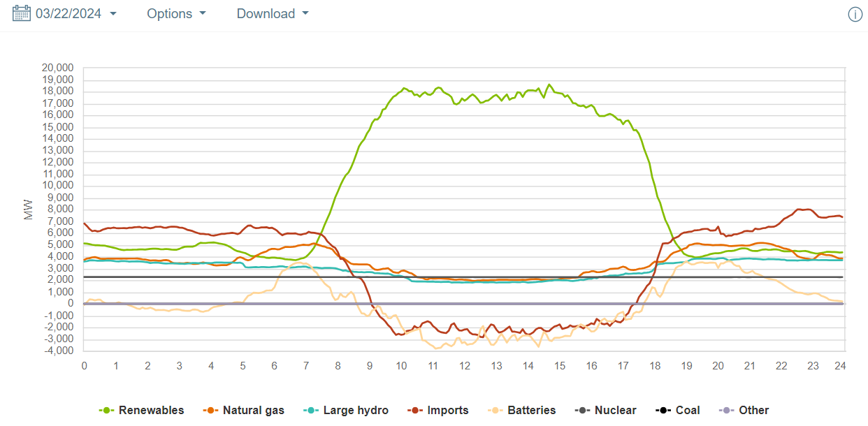Click the teal Large hydro legend marker
Screen dimensions: 868x426
312,411
